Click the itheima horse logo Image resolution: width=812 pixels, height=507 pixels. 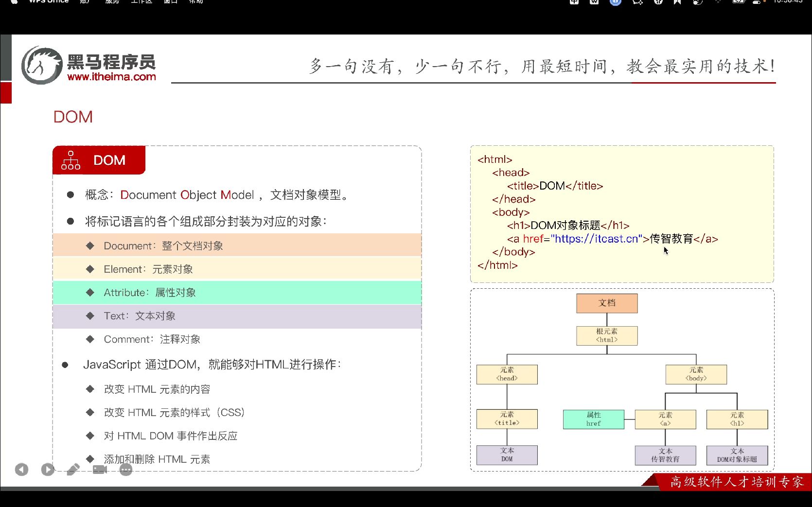tap(42, 65)
